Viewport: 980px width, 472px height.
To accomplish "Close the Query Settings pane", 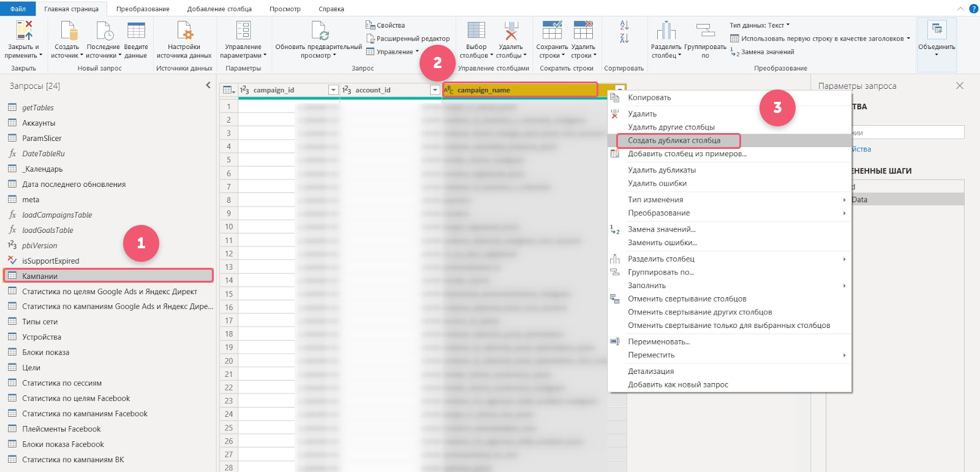I will pos(960,86).
